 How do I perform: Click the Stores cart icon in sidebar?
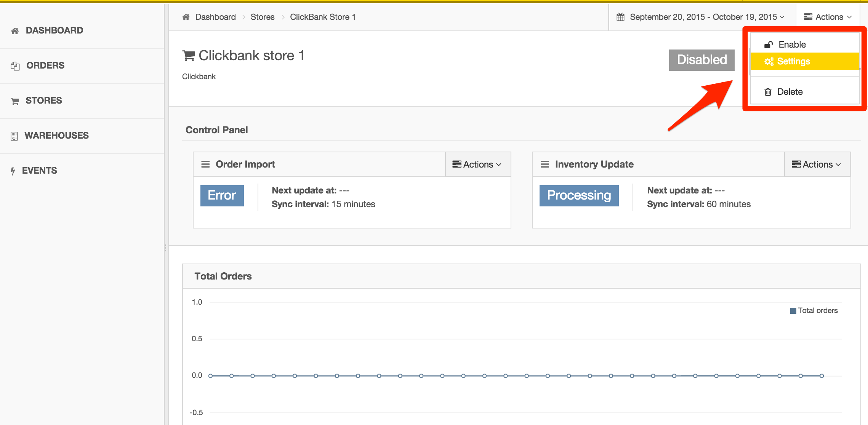point(15,101)
